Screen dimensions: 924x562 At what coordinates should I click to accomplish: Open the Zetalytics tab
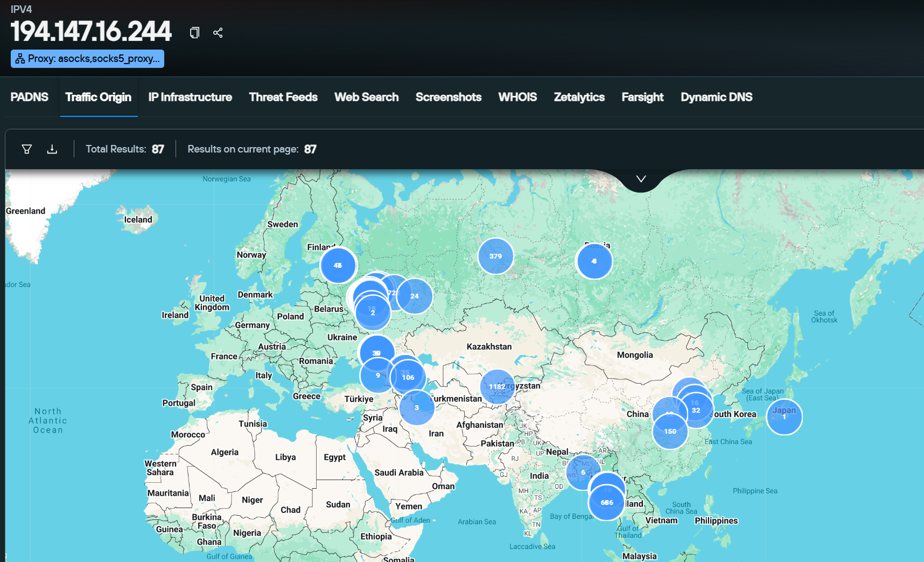click(x=579, y=97)
